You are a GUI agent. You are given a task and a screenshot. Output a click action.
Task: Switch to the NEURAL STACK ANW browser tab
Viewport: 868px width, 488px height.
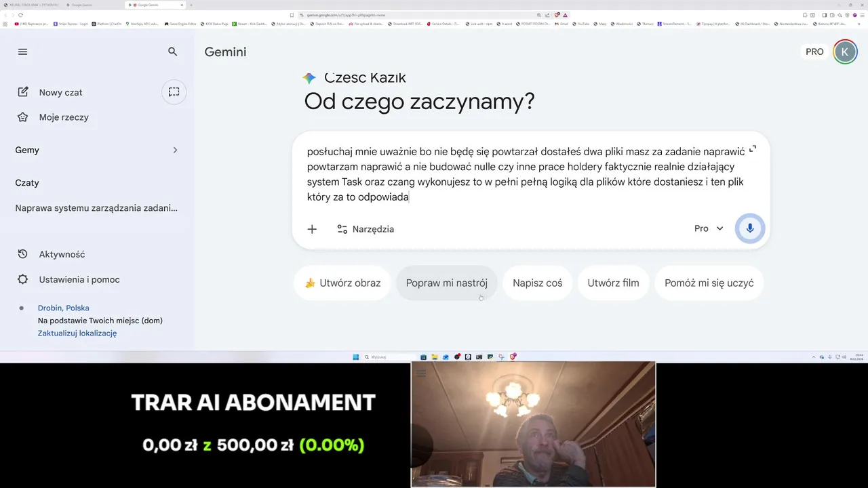coord(32,5)
